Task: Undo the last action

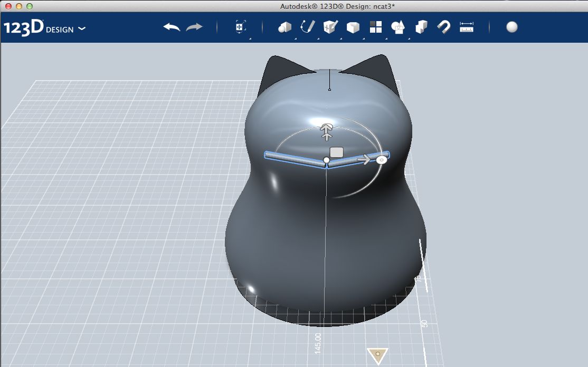Action: coord(172,27)
